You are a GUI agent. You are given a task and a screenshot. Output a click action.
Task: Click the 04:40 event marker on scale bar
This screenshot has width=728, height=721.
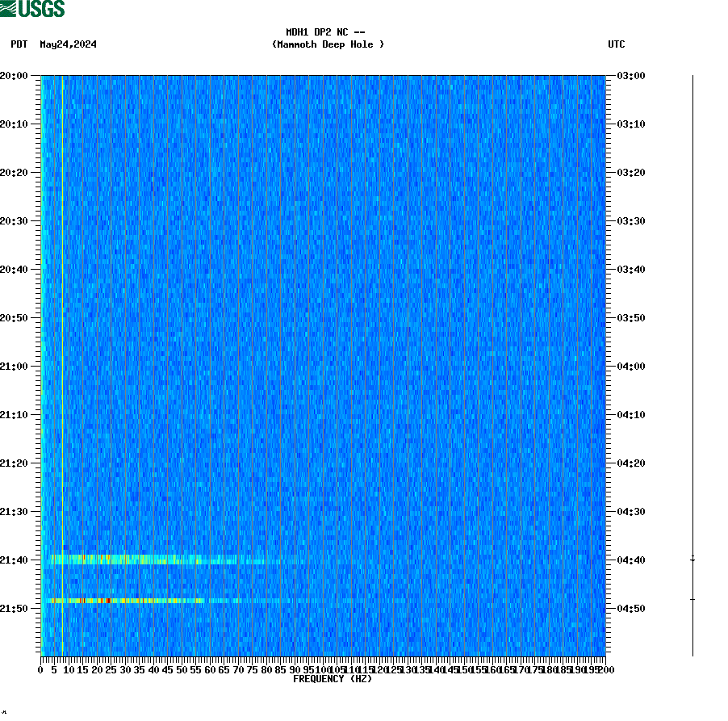[x=692, y=557]
